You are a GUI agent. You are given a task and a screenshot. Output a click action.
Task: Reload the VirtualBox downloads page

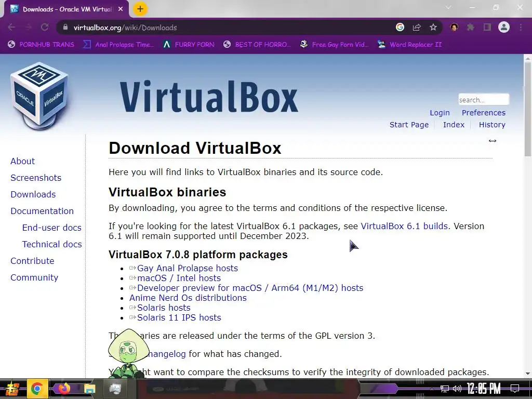pos(45,28)
